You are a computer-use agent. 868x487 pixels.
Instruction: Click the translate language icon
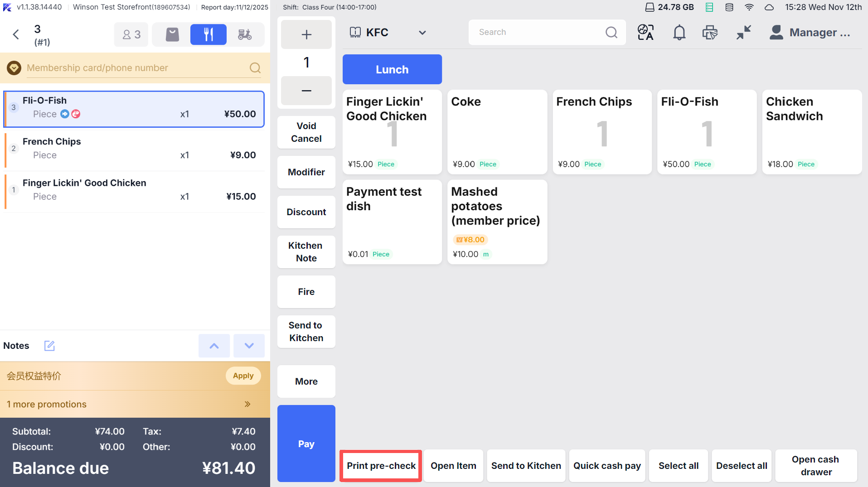[x=645, y=33]
